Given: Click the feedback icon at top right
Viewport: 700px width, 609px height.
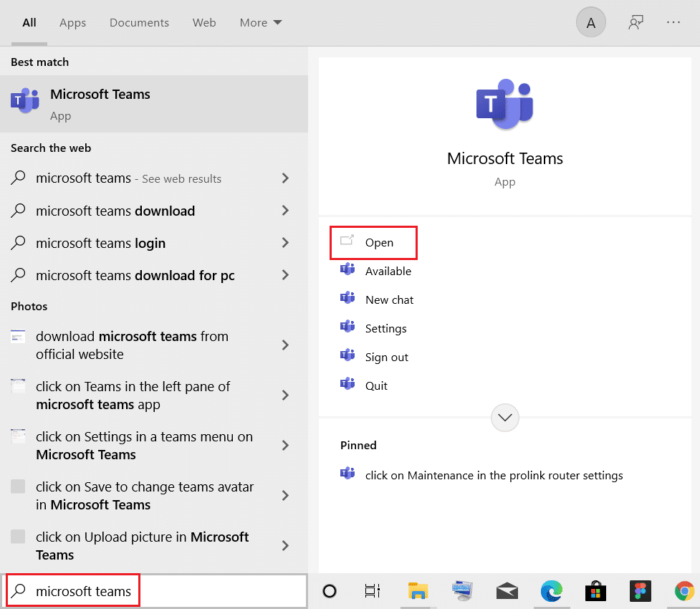Looking at the screenshot, I should pos(636,22).
